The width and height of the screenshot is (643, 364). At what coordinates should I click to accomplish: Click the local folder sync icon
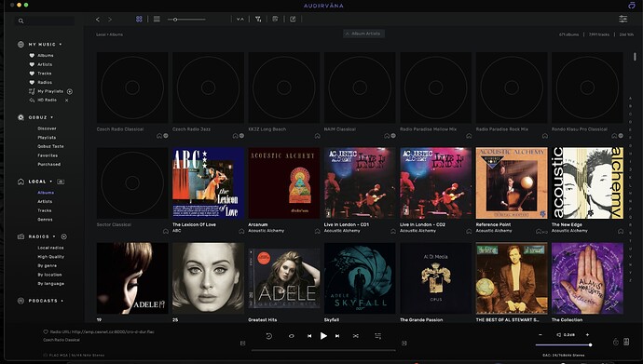(x=61, y=182)
